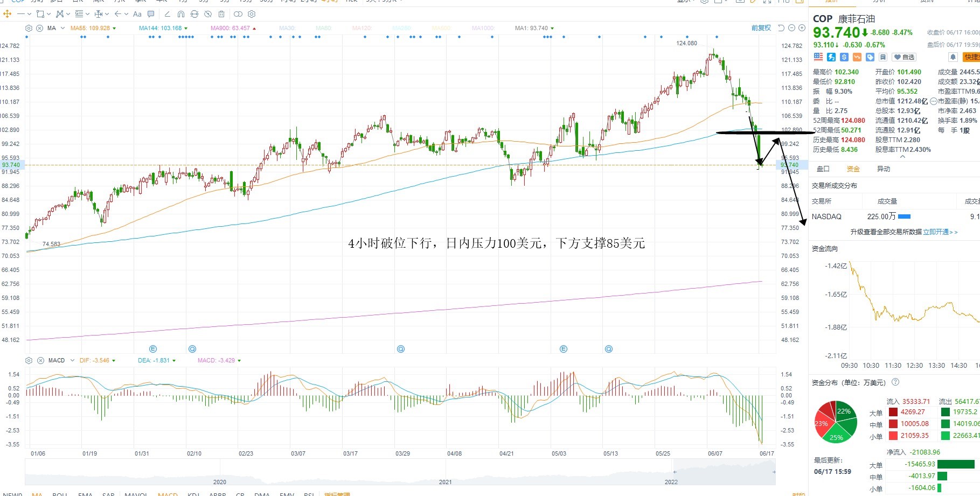The height and width of the screenshot is (496, 980).
Task: Select the pattern wave drawing tool
Action: coord(60,14)
